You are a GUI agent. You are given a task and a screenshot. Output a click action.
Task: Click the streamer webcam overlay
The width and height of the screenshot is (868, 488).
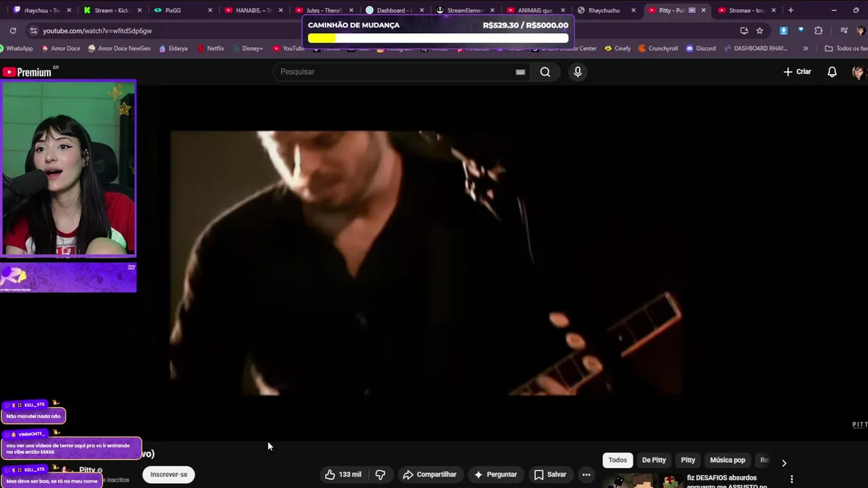click(x=68, y=168)
